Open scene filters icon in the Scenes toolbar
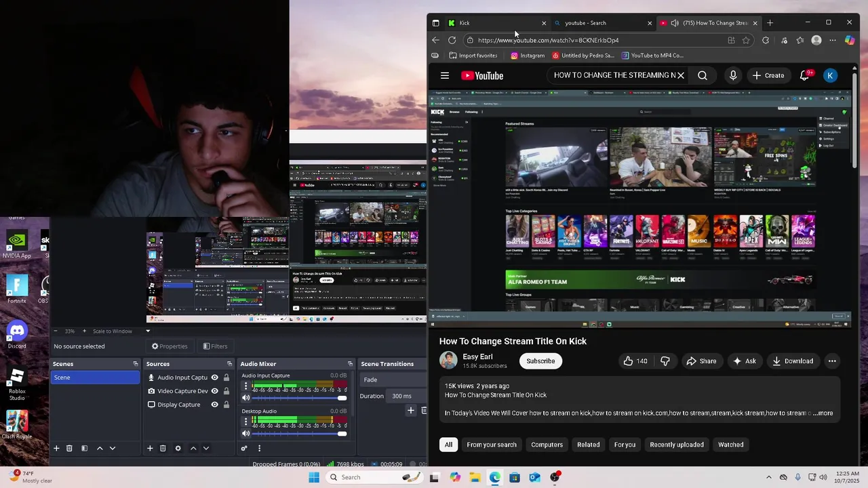The width and height of the screenshot is (868, 488). coord(84,448)
